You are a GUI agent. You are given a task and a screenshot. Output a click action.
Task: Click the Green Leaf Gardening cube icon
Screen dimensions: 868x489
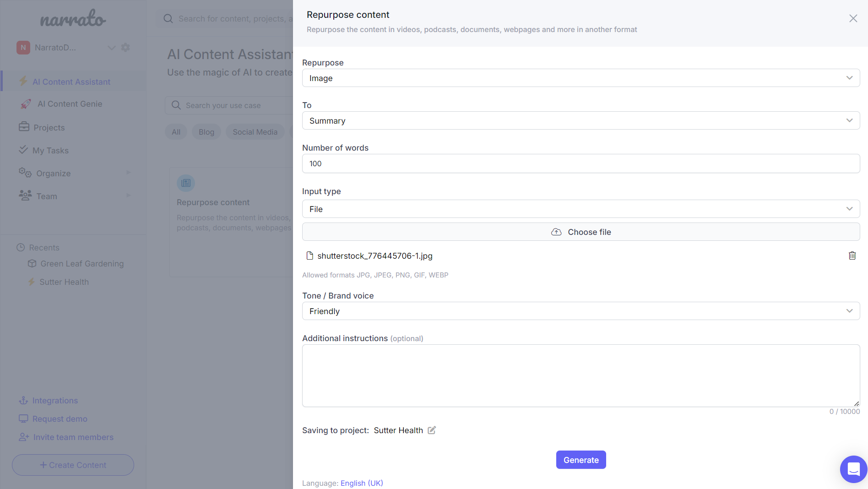pos(32,263)
